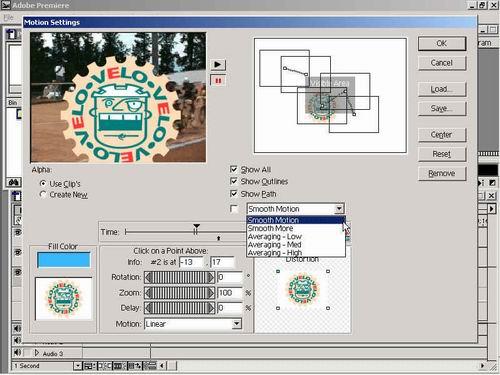The image size is (500, 375).
Task: Click the binoculars find icon
Action: (14, 182)
